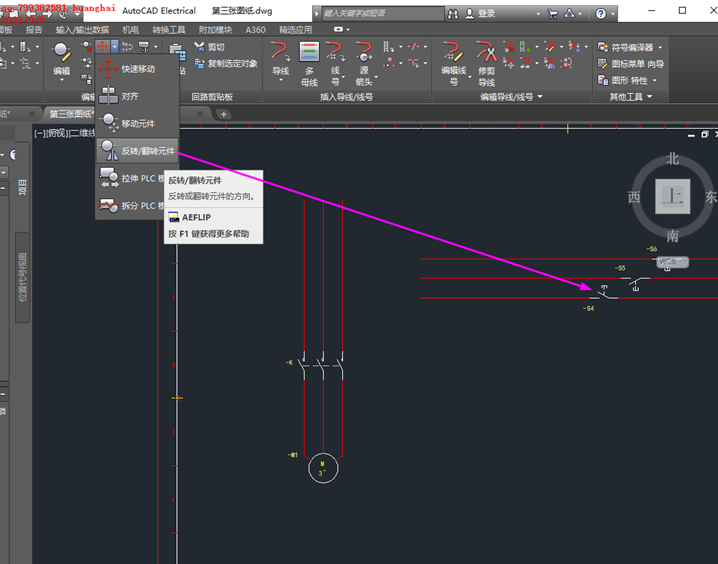Click the new drawing tab plus button
718x564 pixels.
coord(224,114)
